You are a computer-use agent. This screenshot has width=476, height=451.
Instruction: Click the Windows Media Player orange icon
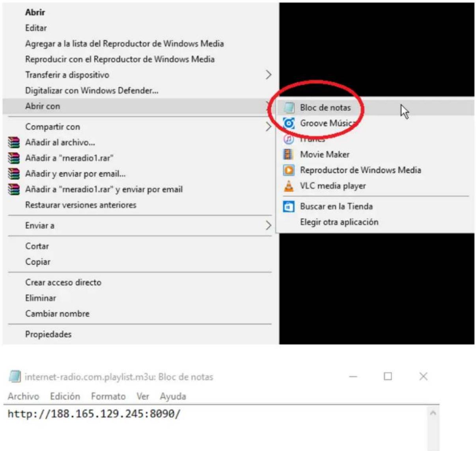(x=289, y=170)
